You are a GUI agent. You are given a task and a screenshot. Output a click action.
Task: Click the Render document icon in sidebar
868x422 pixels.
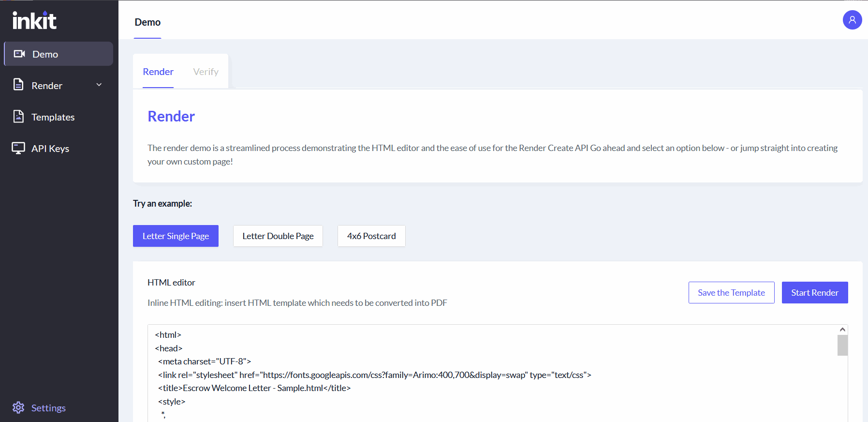click(18, 85)
